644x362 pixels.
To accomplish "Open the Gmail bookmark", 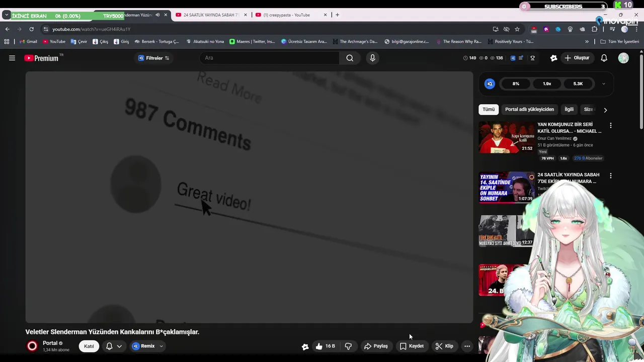I will 28,42.
